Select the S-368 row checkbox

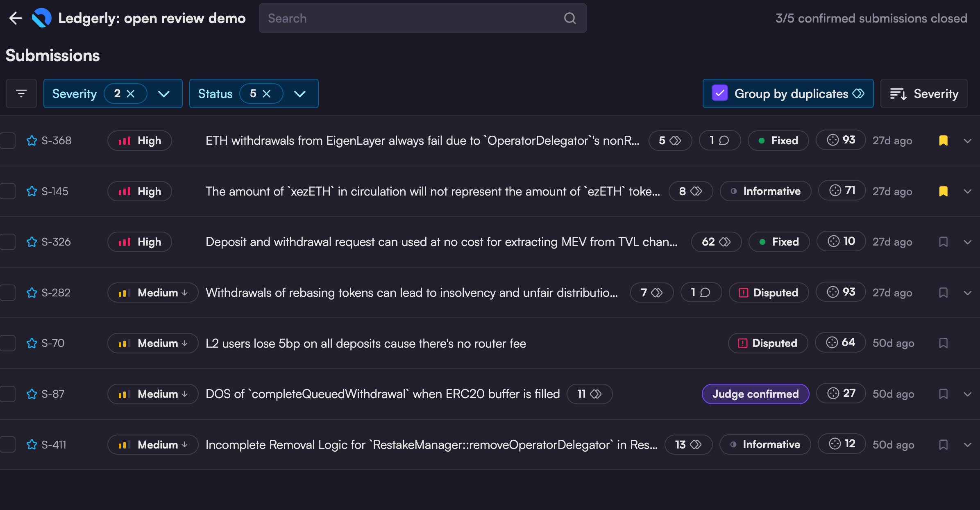click(x=8, y=141)
